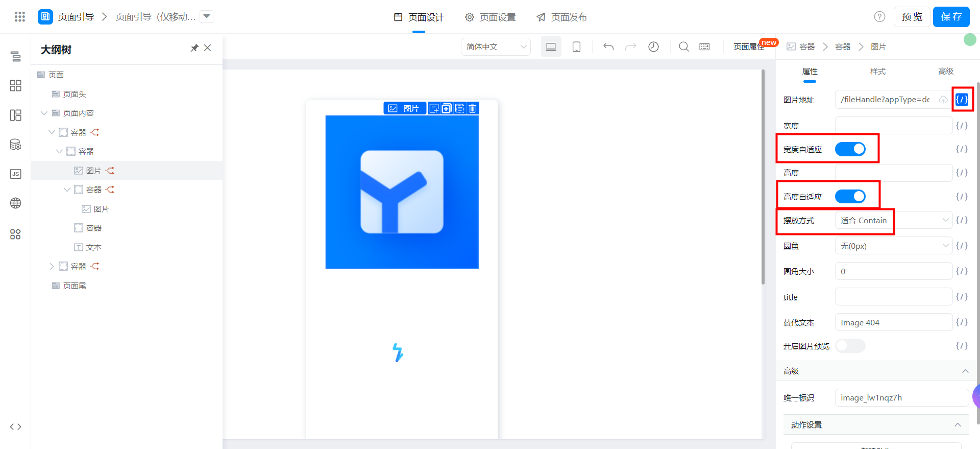Click the title input field
The image size is (980, 449).
pos(894,297)
